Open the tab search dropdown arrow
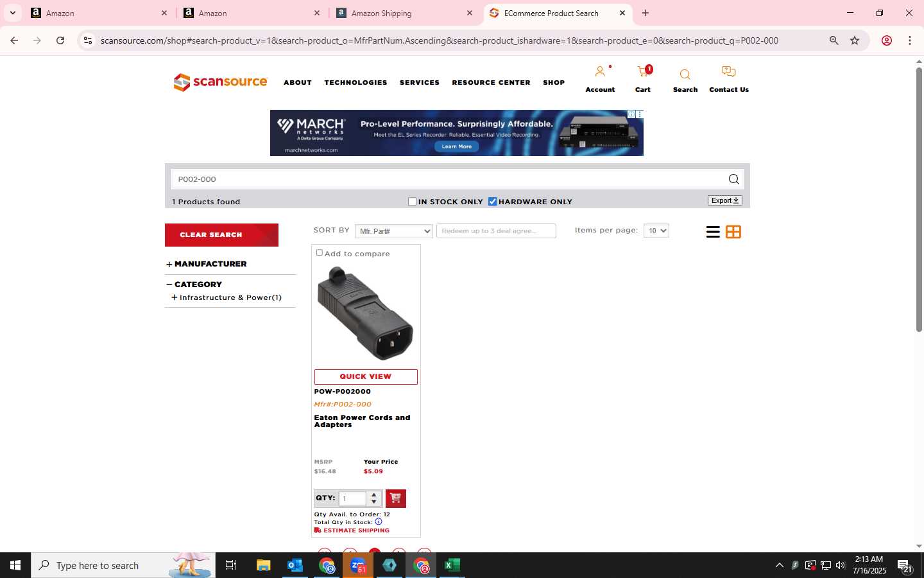 tap(12, 13)
